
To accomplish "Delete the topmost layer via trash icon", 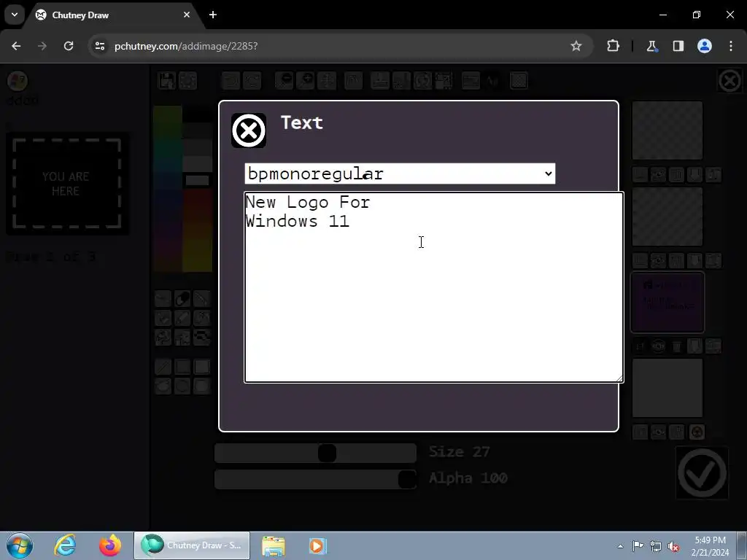I will (x=676, y=175).
